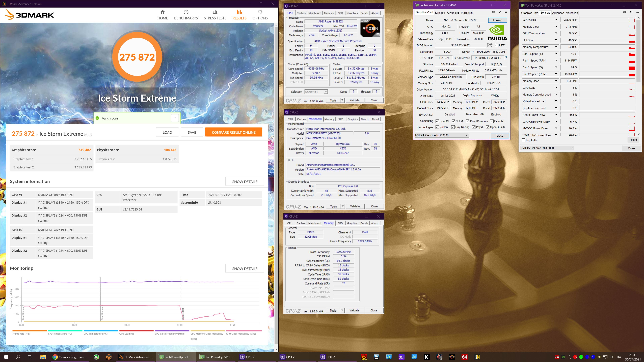Click the red 64 taskbar icon
This screenshot has width=644, height=362.
[465, 357]
